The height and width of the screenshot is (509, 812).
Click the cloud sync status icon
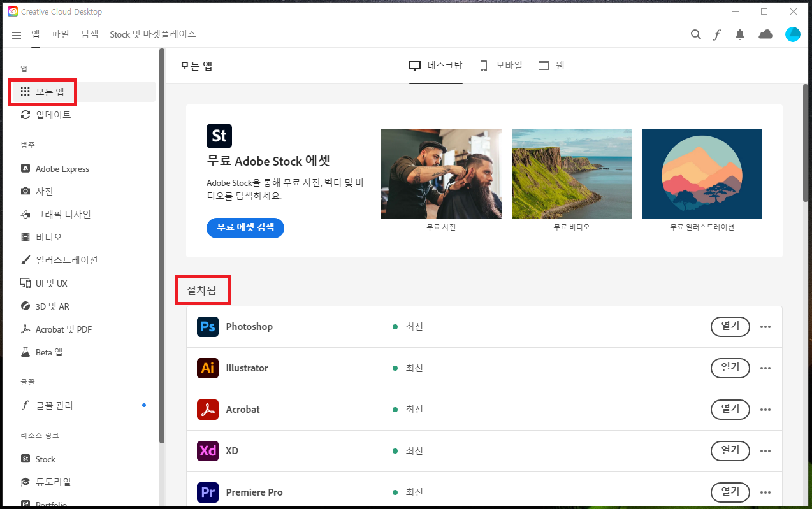click(765, 34)
